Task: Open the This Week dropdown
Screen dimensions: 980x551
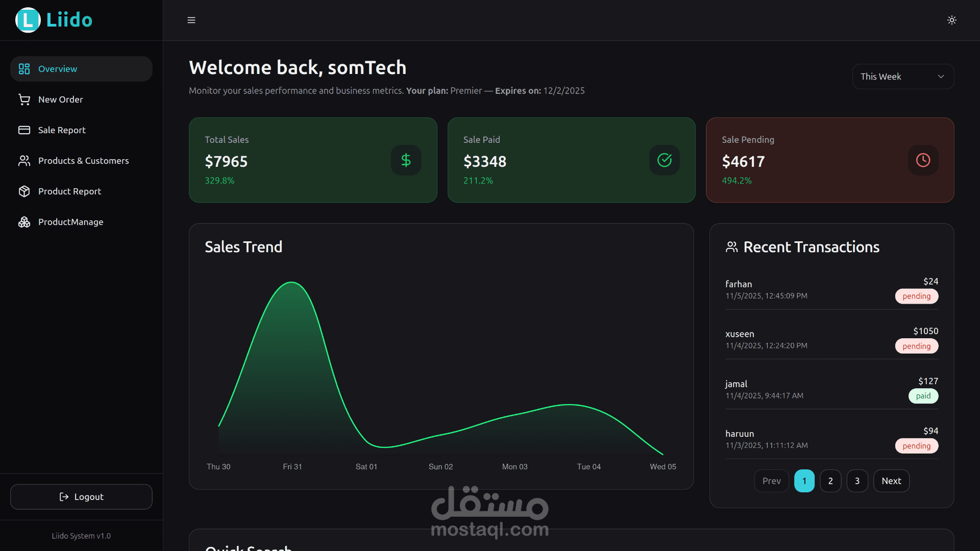Action: (903, 77)
